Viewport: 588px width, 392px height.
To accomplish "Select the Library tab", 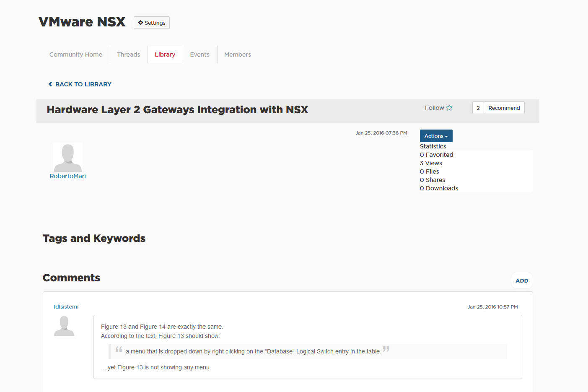I will tap(165, 55).
